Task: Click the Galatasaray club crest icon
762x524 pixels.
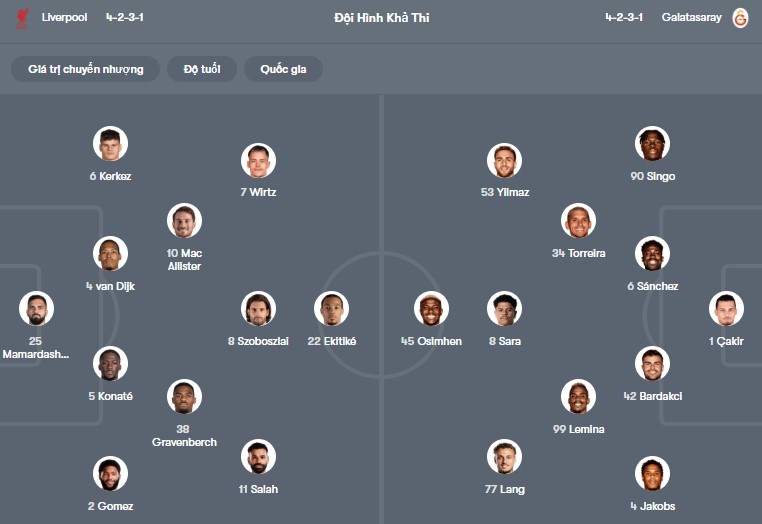Action: pos(740,18)
